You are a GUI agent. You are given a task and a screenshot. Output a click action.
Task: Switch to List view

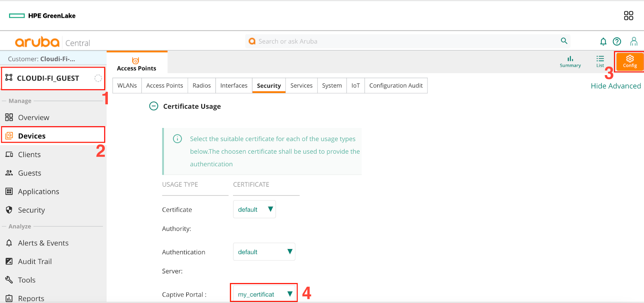tap(600, 62)
